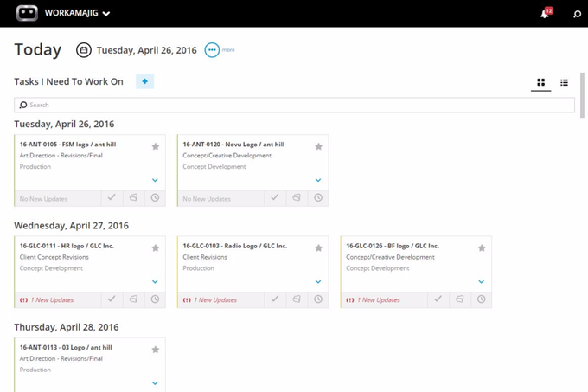Screen dimensions: 588x392
Task: Expand details of Radio Logo card
Action: pos(318,282)
